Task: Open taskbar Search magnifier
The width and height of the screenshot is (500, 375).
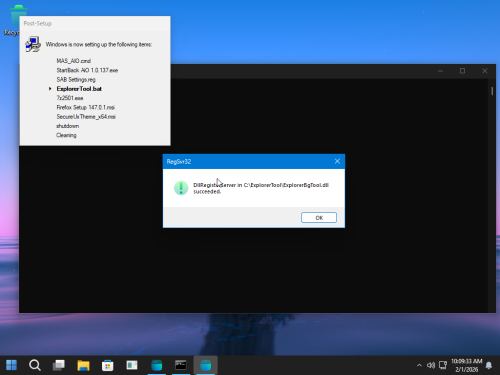Action: [35, 365]
